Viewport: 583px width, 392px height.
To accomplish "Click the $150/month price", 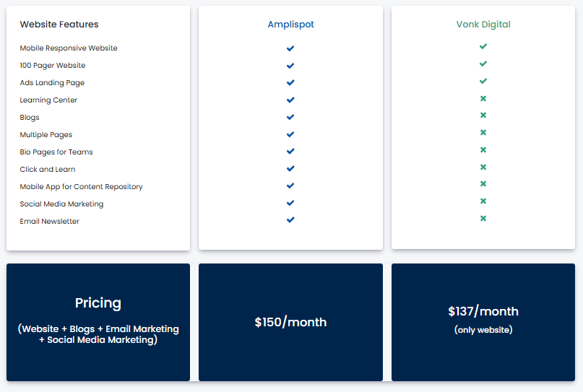I will click(x=290, y=322).
